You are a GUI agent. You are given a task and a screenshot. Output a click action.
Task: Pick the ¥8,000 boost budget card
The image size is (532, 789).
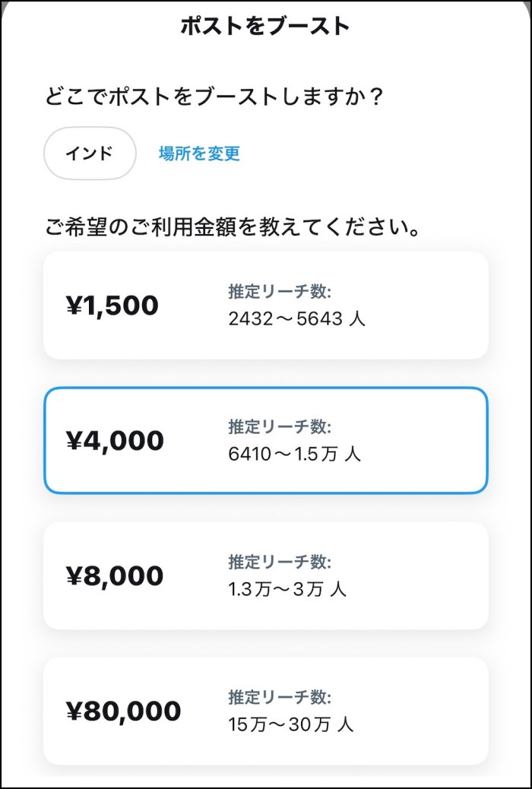266,575
